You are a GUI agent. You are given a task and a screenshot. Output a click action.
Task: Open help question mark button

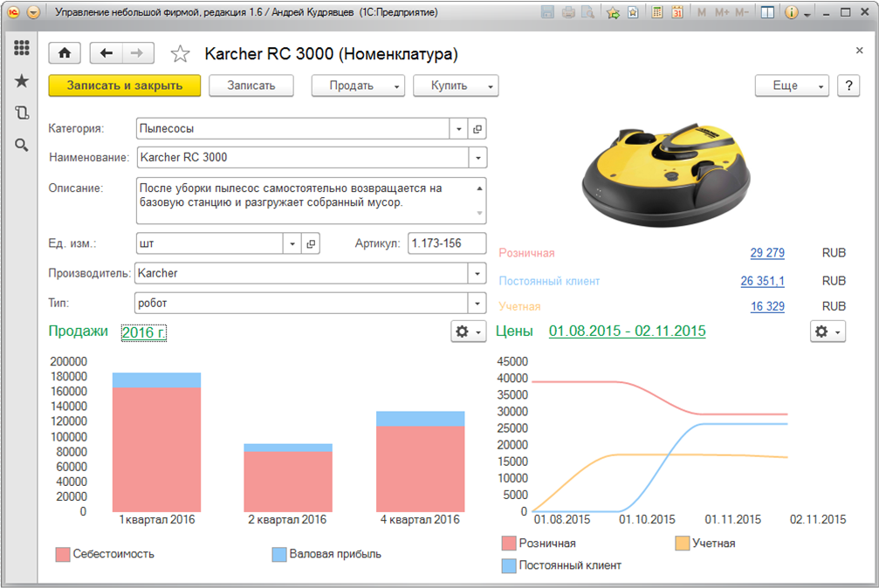[x=848, y=85]
